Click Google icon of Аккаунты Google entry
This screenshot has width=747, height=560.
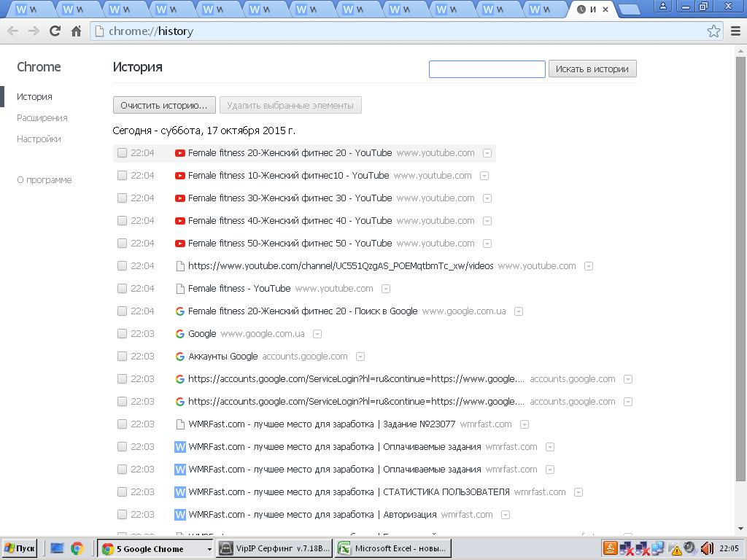pyautogui.click(x=179, y=357)
